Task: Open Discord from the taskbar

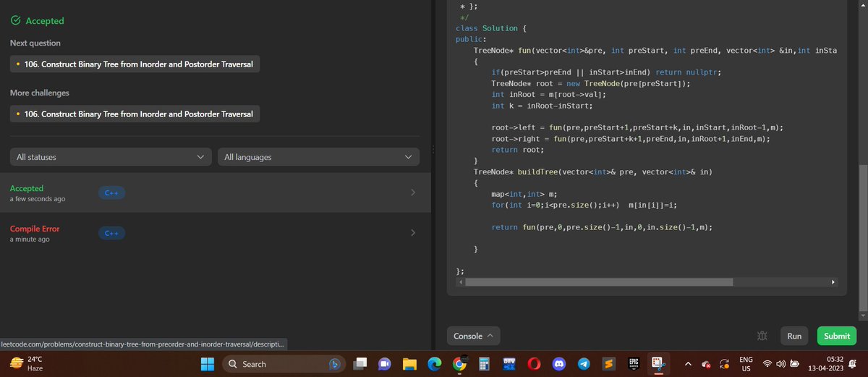Action: pyautogui.click(x=558, y=364)
